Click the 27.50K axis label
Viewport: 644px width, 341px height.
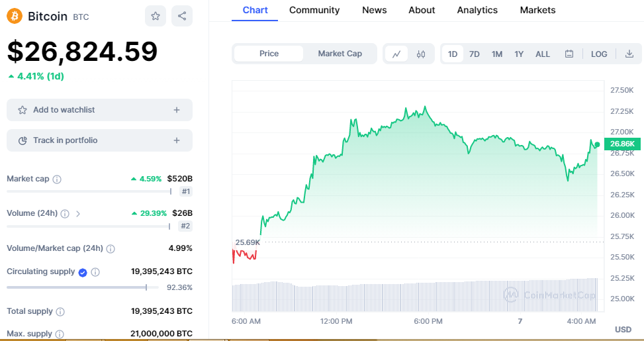pos(622,90)
